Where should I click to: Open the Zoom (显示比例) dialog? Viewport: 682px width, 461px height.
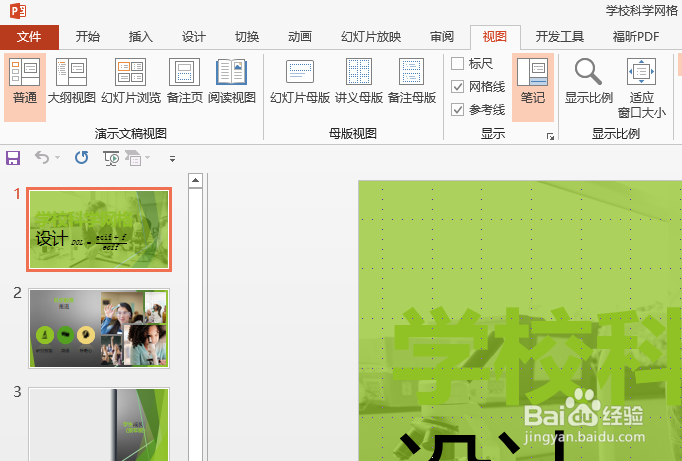tap(588, 82)
